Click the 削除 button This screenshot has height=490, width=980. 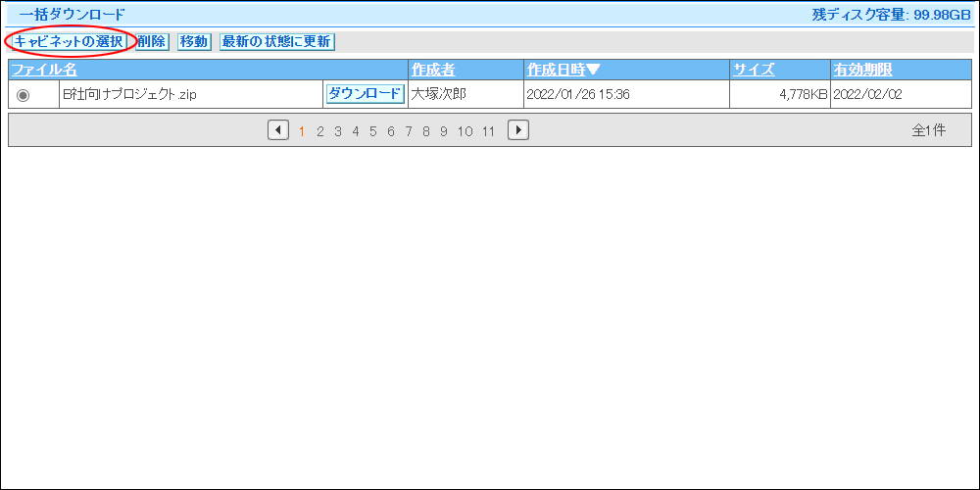(x=152, y=42)
